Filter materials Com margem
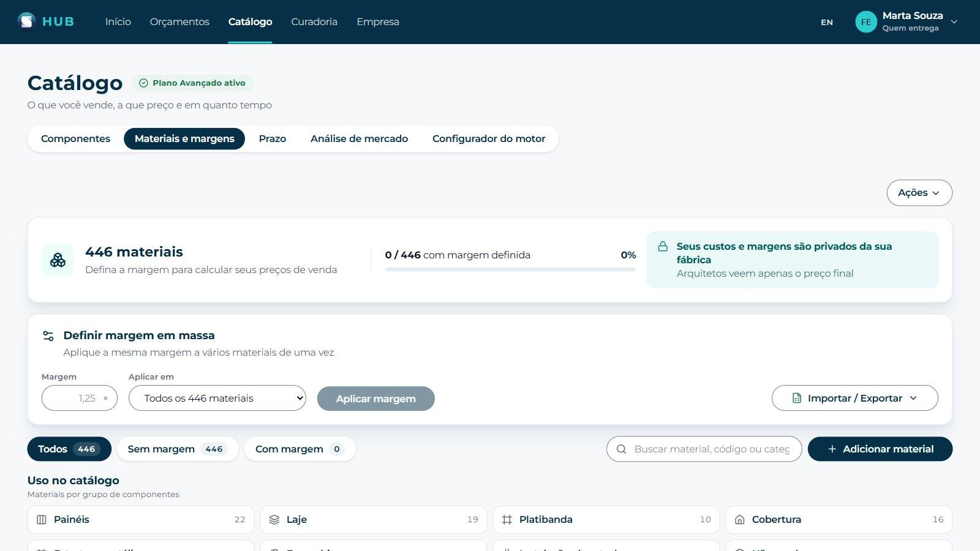This screenshot has width=980, height=551. pyautogui.click(x=300, y=449)
